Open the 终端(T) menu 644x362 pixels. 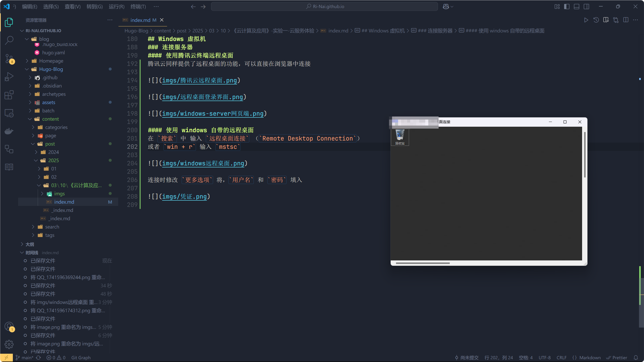[x=138, y=7]
